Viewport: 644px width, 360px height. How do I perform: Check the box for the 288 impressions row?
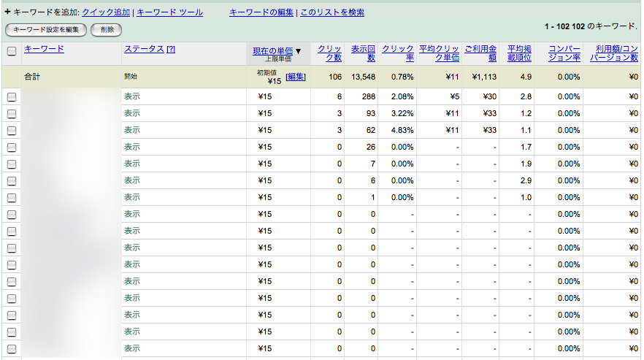tap(12, 97)
